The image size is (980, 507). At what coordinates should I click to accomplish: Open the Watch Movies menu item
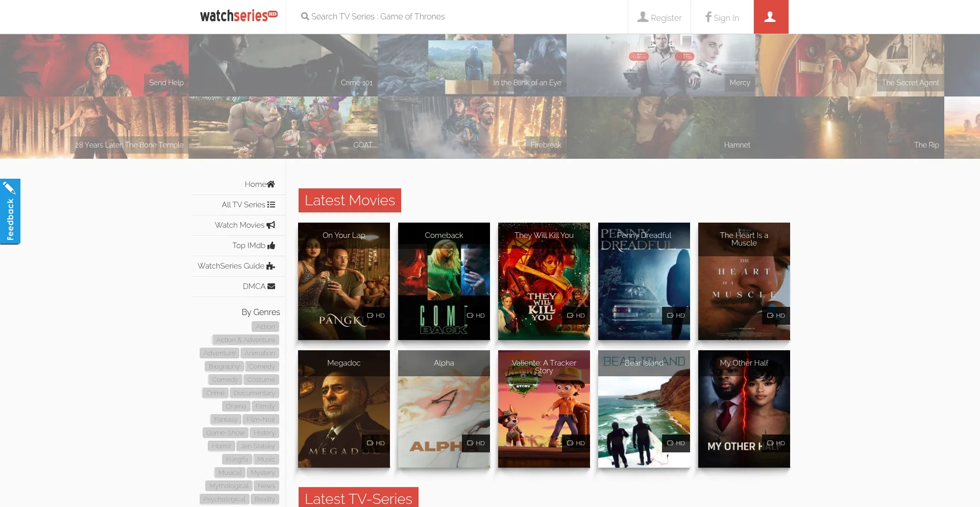click(x=238, y=225)
